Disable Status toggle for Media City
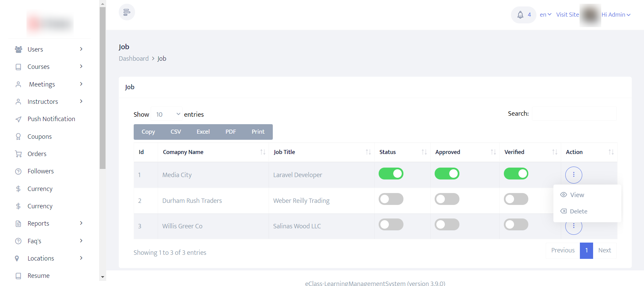 (x=391, y=174)
